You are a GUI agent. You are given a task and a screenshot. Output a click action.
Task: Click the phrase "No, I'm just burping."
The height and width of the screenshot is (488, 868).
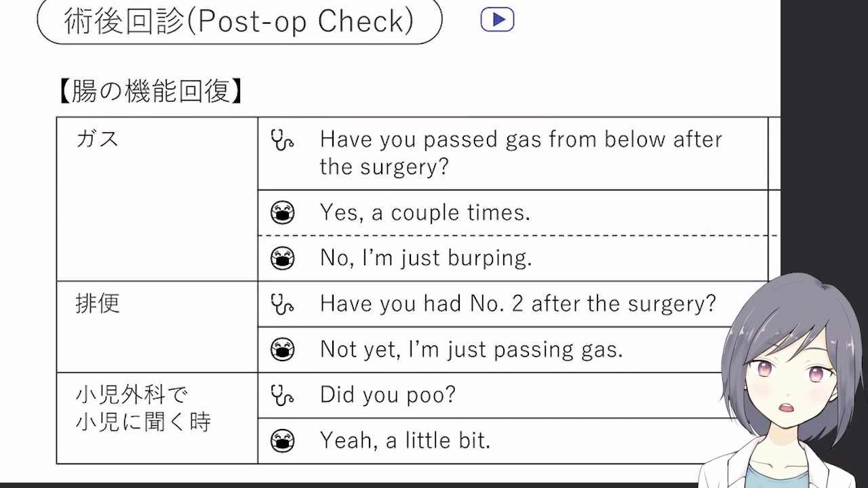[426, 258]
